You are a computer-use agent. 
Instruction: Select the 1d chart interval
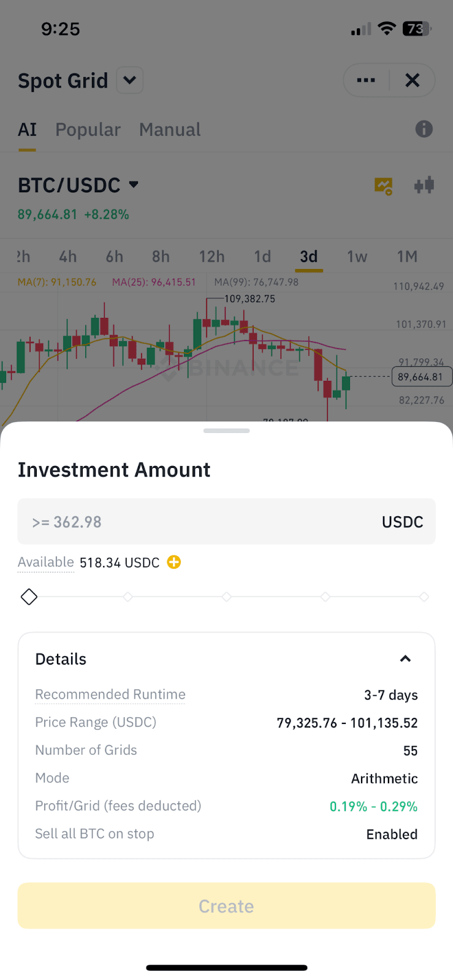[262, 257]
